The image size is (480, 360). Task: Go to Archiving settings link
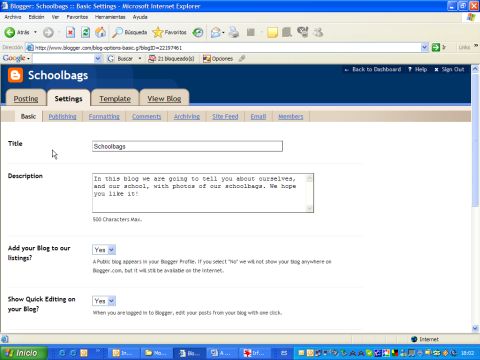187,116
